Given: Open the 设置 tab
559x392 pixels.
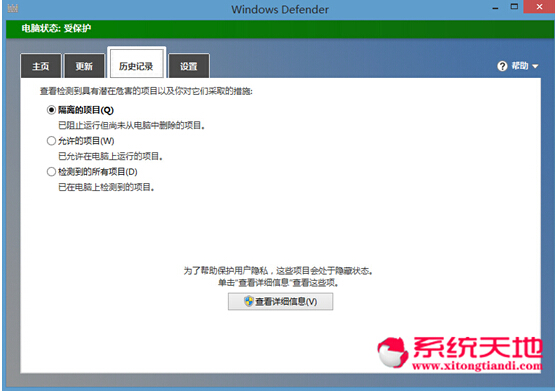Looking at the screenshot, I should (189, 66).
